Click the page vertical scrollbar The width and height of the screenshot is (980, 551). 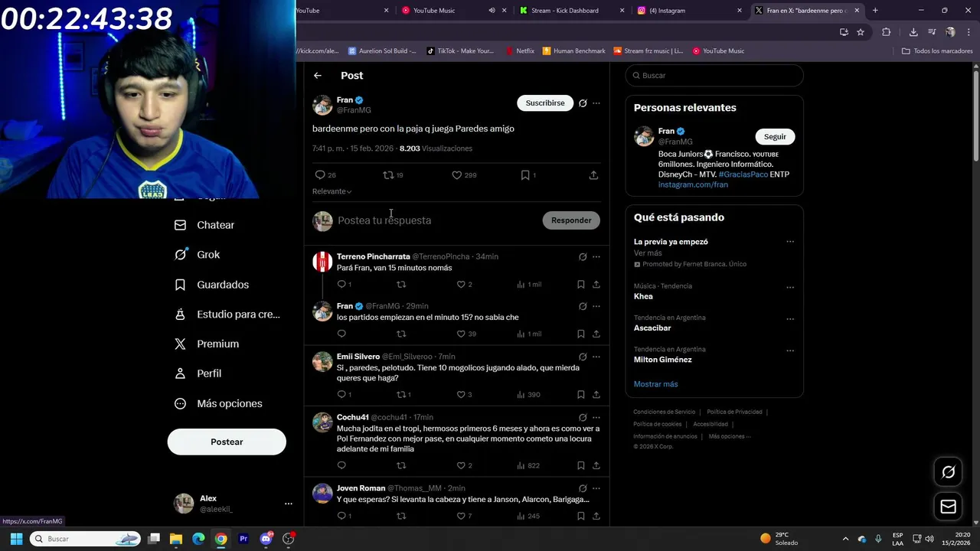click(975, 115)
